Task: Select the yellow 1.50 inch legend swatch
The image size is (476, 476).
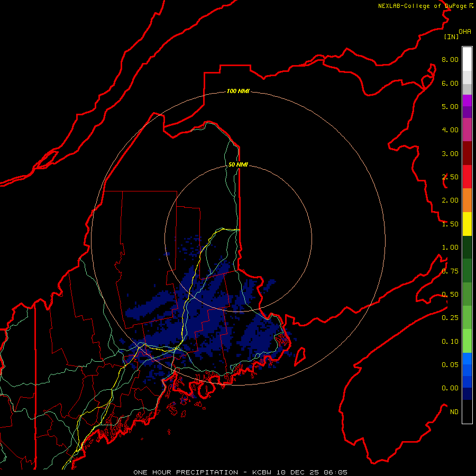Action: (x=467, y=224)
